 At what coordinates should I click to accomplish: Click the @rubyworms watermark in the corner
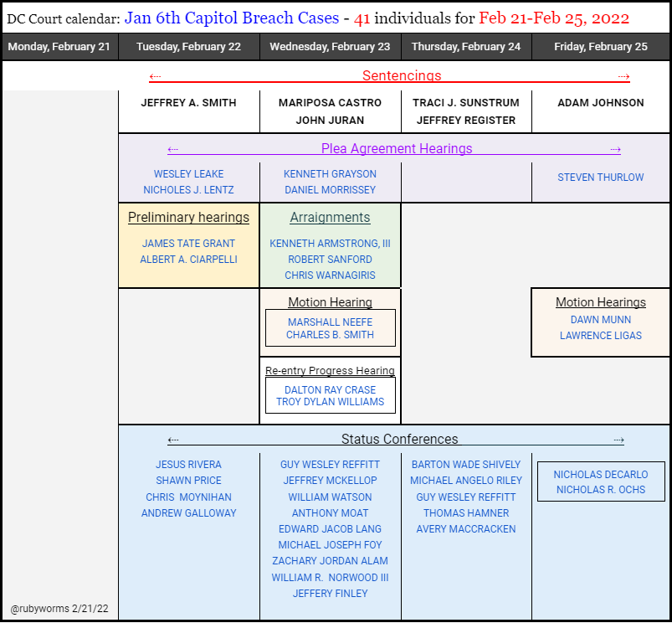coord(59,609)
